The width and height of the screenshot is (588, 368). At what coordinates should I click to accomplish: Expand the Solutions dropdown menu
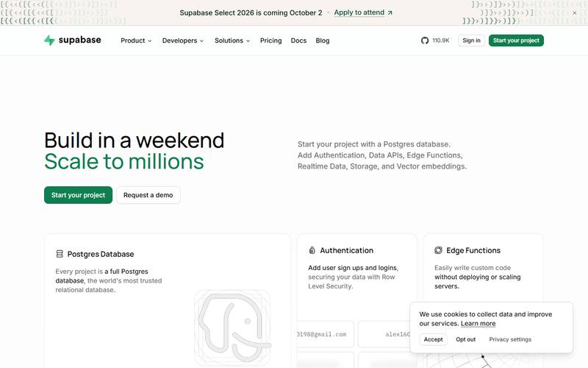232,40
